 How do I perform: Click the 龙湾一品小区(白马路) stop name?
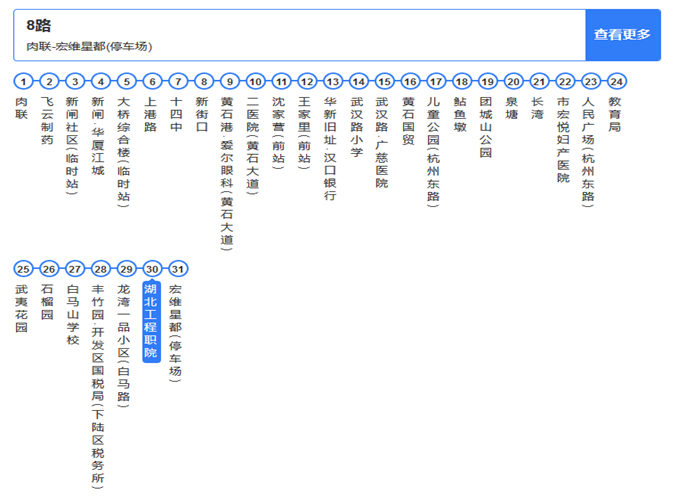(124, 346)
